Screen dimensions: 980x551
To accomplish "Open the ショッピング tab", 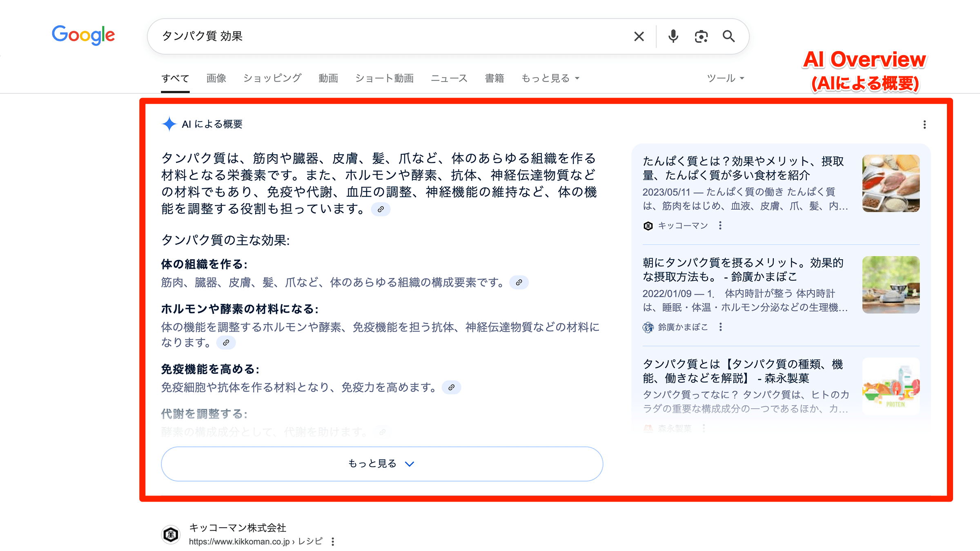I will (272, 78).
